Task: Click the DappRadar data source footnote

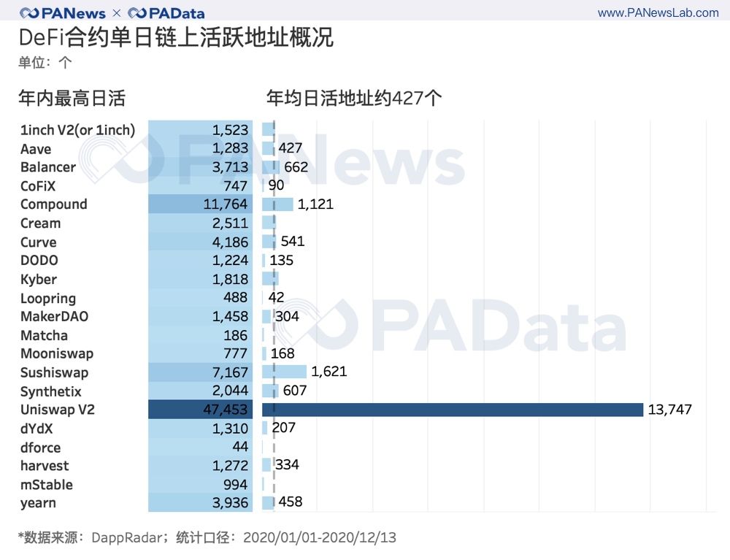Action: point(207,537)
